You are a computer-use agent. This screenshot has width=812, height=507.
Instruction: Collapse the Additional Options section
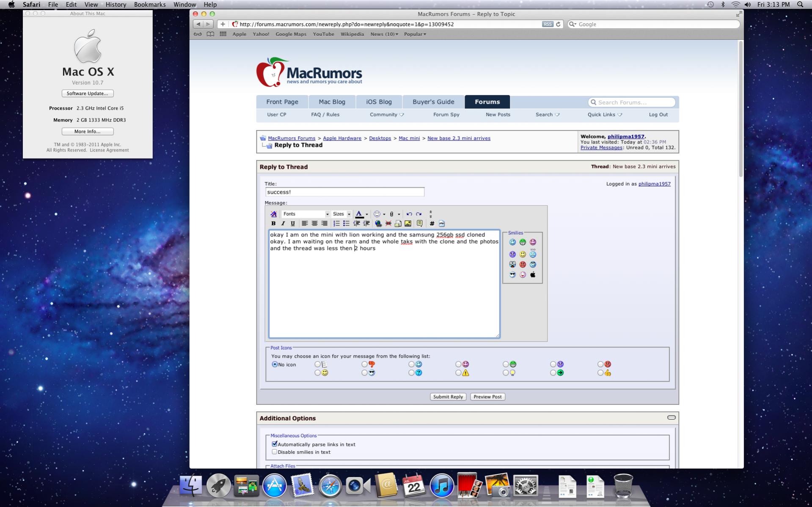coord(671,417)
